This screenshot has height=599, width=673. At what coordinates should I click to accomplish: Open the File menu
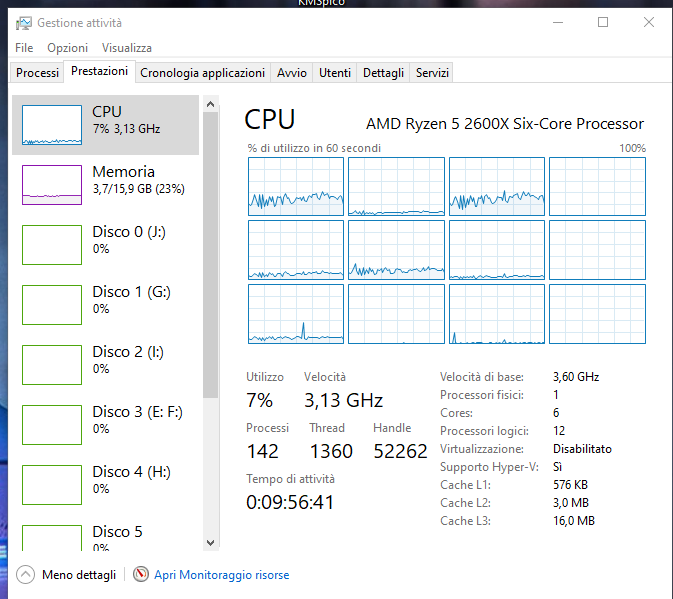point(24,48)
